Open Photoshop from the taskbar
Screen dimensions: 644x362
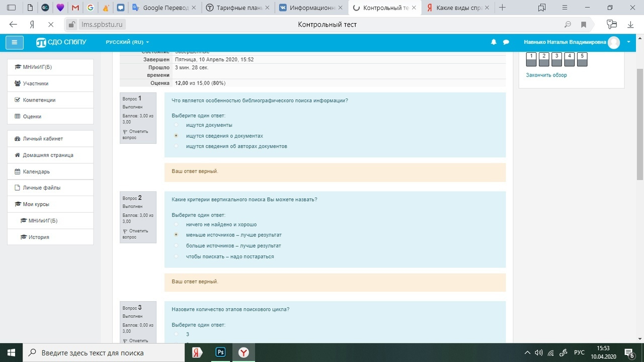click(220, 352)
